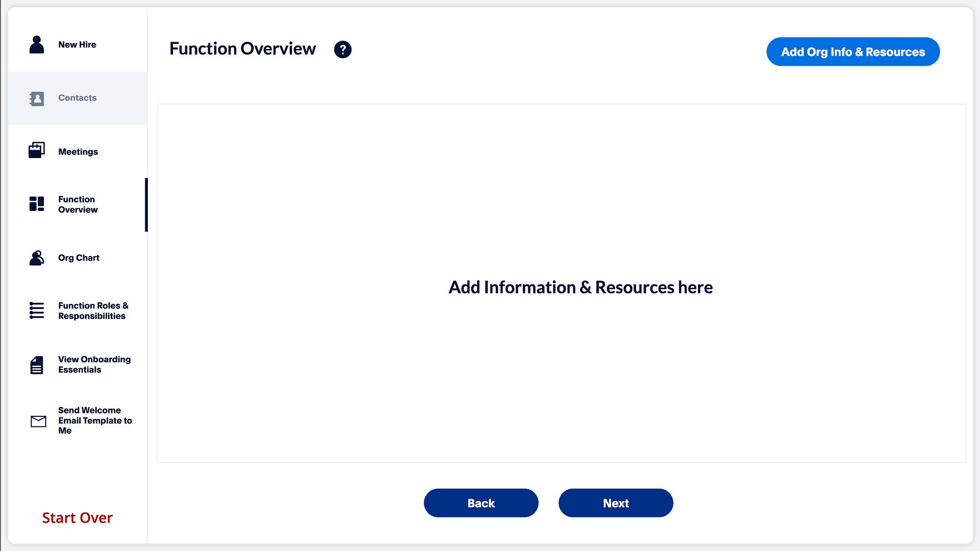Click the Org Chart people icon

[37, 258]
